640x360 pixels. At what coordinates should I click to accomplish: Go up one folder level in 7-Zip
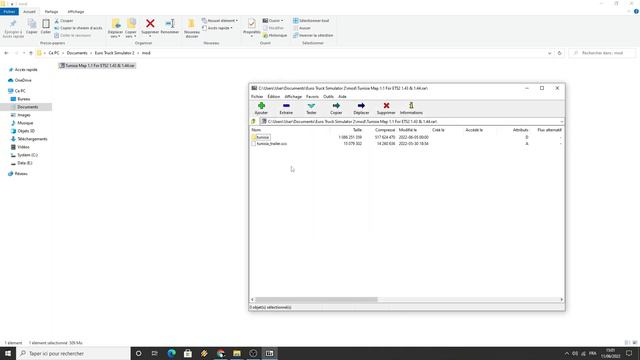pos(253,122)
